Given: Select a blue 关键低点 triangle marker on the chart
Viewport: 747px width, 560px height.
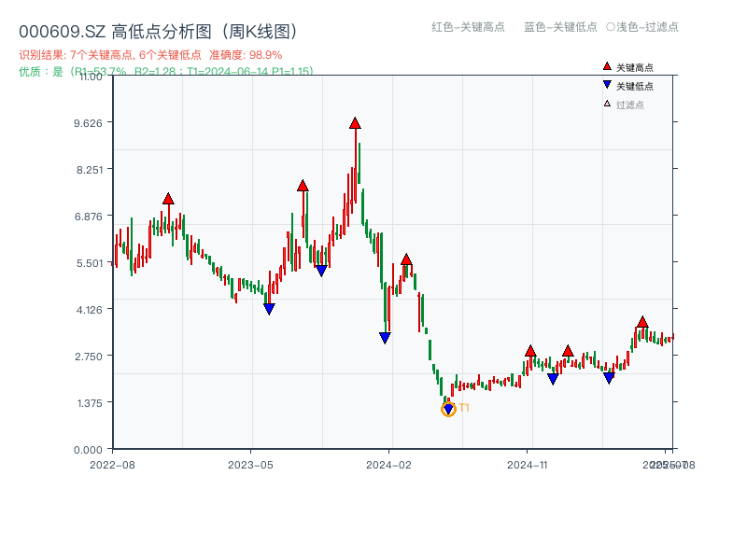Looking at the screenshot, I should (269, 308).
